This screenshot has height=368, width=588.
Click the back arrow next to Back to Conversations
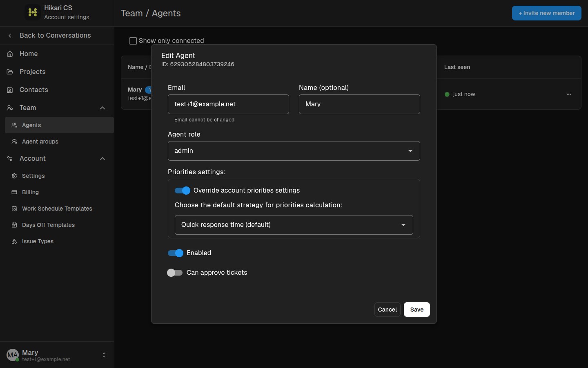[x=10, y=36]
